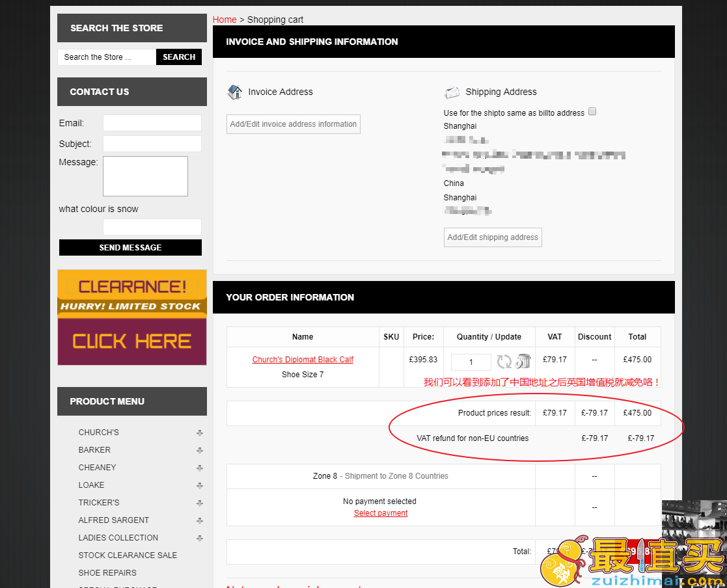Open the BARKER product category
The width and height of the screenshot is (727, 588).
[x=94, y=450]
